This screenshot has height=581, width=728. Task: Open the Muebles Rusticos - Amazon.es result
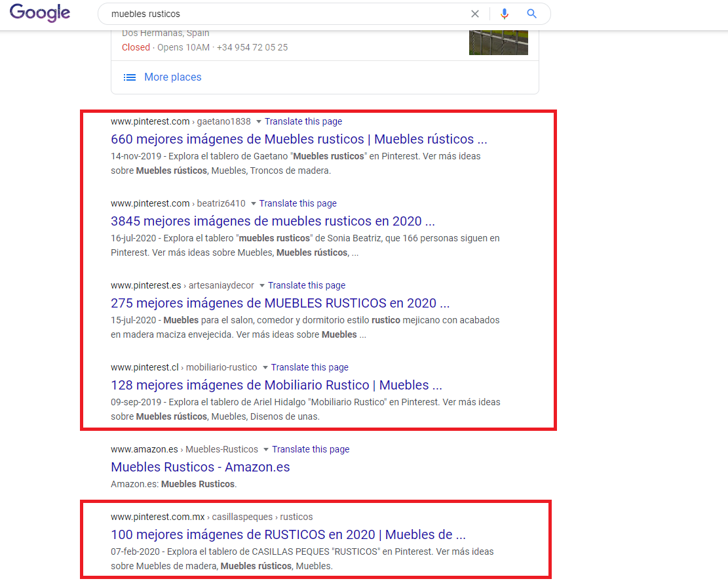coord(200,467)
